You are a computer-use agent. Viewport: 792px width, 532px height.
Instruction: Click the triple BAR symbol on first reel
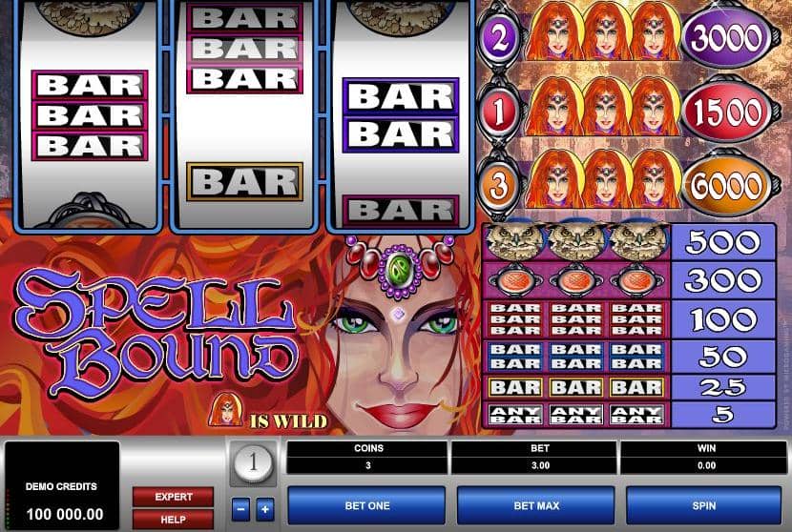pos(90,115)
